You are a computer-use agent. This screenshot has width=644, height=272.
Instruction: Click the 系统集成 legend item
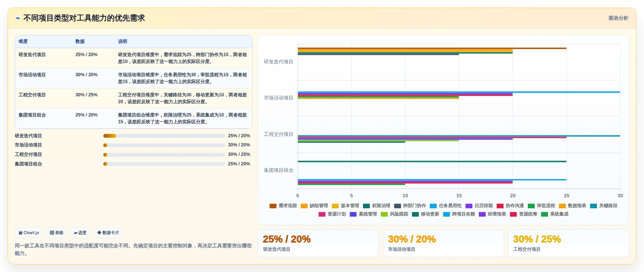[x=555, y=214]
